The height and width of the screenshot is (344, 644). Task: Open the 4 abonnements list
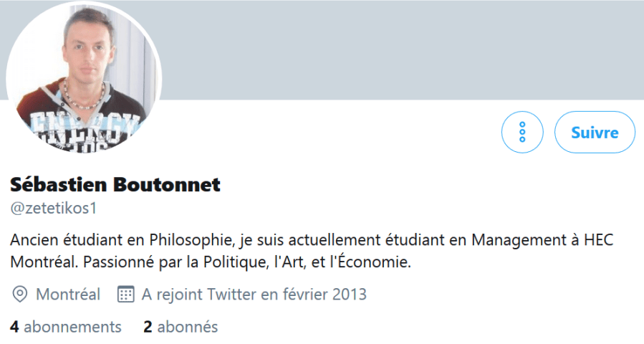coord(66,327)
